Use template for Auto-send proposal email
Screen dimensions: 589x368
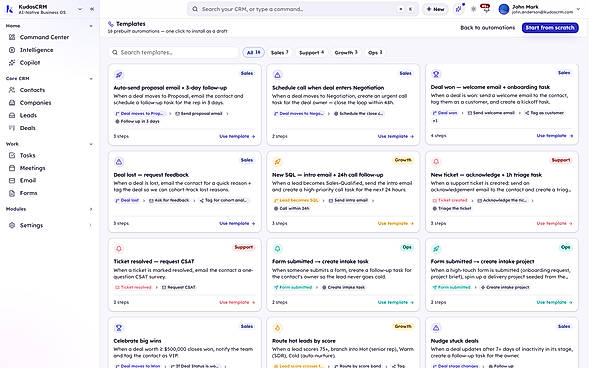237,136
